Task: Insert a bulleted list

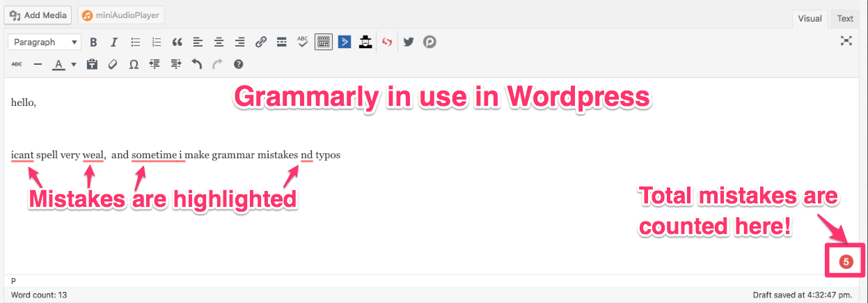Action: point(136,42)
